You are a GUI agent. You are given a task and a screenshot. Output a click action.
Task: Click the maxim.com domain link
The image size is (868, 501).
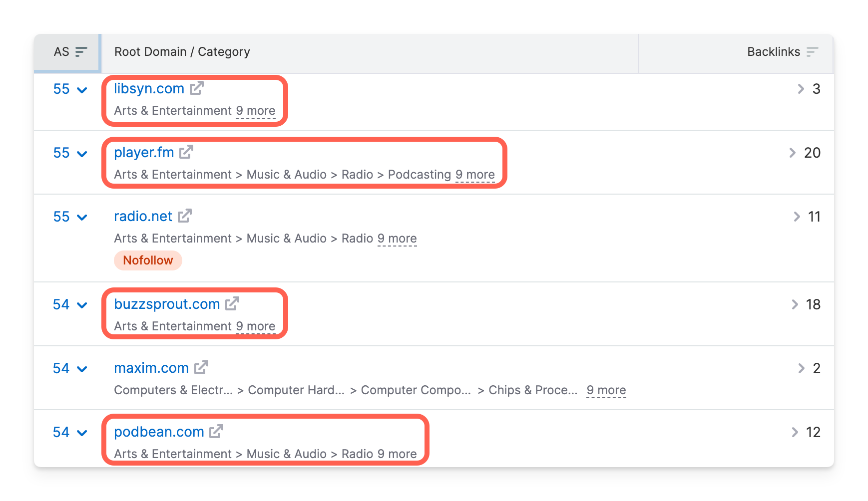(151, 367)
